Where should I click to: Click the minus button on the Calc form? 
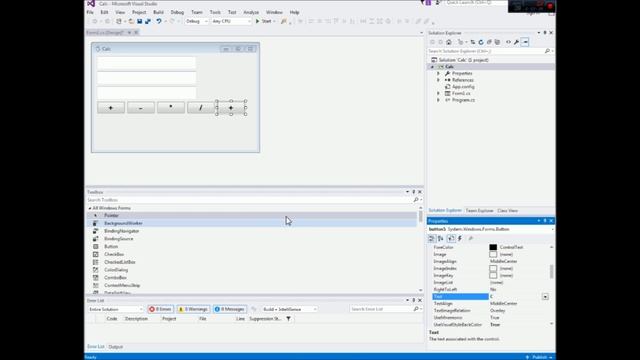[140, 108]
